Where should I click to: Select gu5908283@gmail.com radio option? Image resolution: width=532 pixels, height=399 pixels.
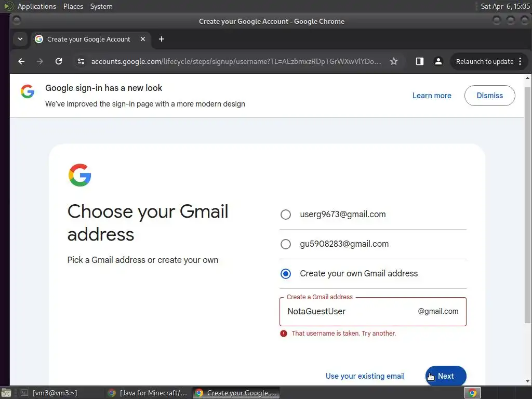(x=286, y=244)
